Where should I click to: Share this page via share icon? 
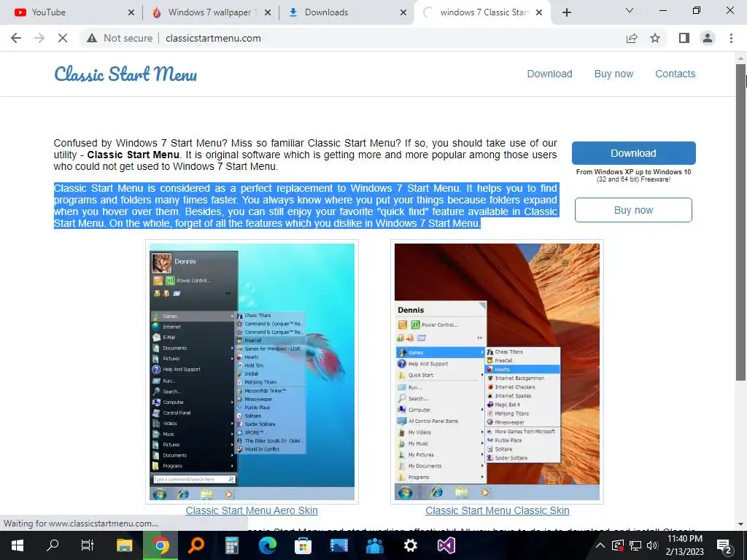click(632, 38)
